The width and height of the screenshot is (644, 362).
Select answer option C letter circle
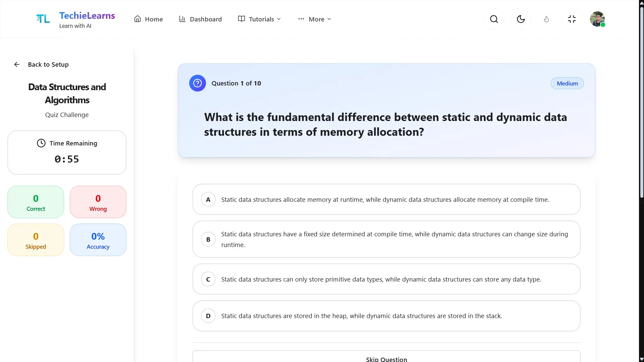pos(208,279)
